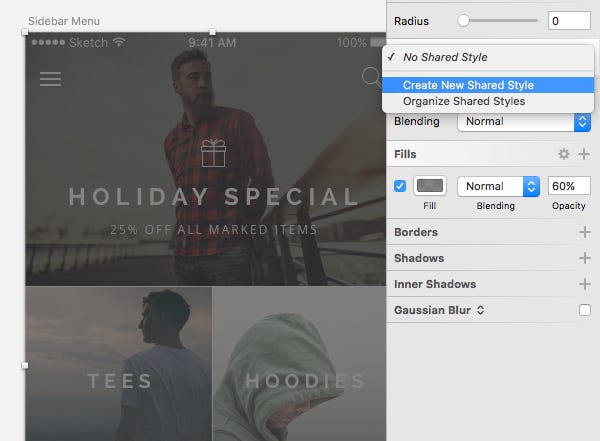Choose Organize Shared Styles
The image size is (600, 441).
click(488, 101)
